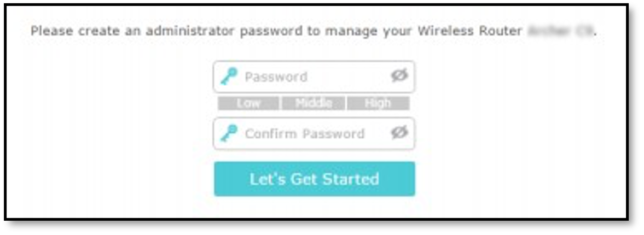Click the High strength indicator segment

tap(378, 103)
